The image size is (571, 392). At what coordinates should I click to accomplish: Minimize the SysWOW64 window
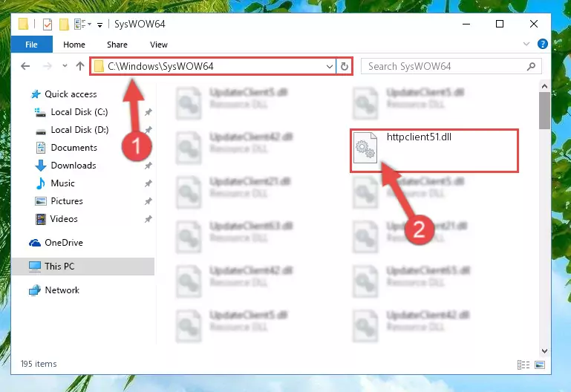click(466, 24)
